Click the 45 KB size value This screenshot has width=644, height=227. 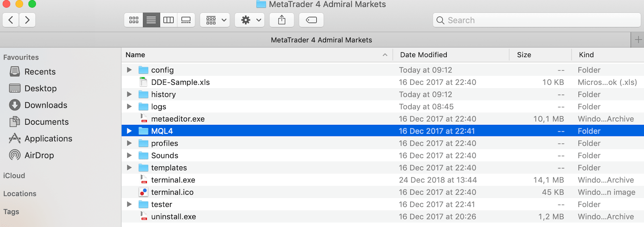tap(553, 192)
